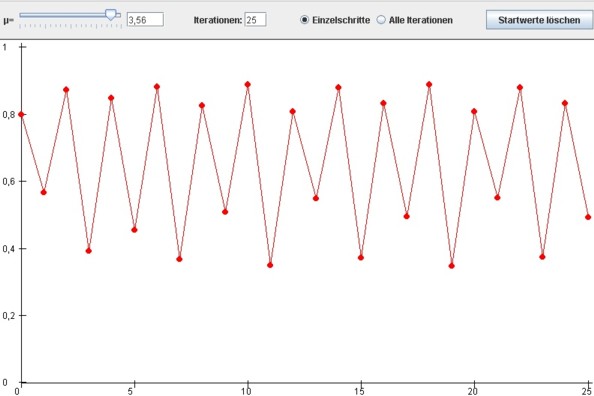
Task: Click the 10 tick mark on the horizontal axis
Action: (x=247, y=383)
